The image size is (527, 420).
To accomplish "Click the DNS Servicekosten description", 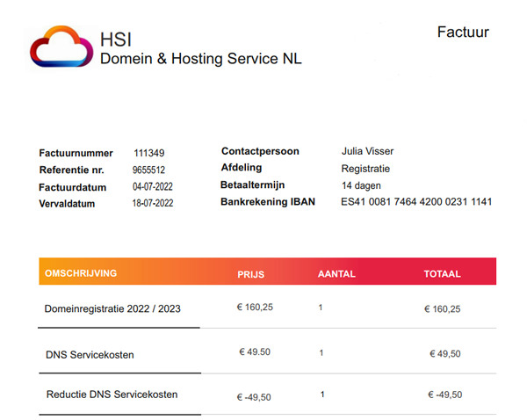I will pyautogui.click(x=90, y=355).
